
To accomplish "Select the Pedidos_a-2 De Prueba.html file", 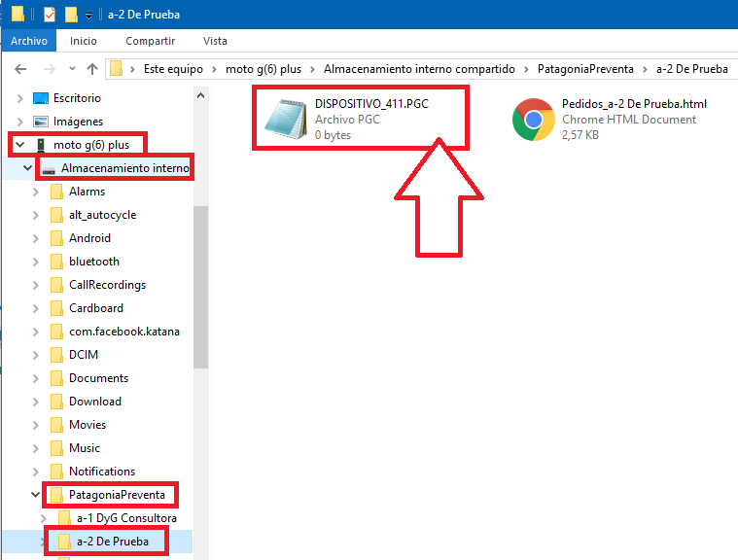I will (610, 119).
